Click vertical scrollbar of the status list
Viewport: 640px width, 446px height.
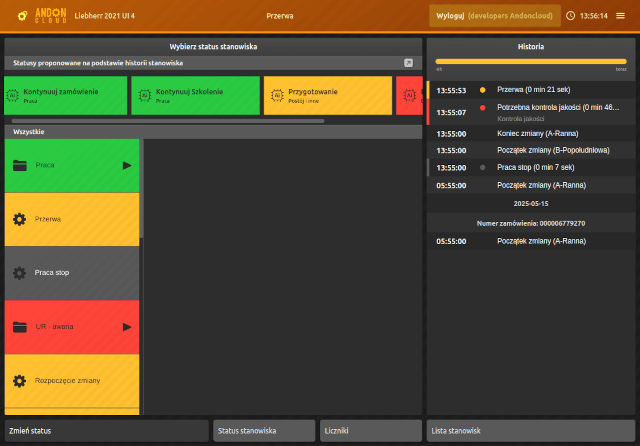point(141,188)
